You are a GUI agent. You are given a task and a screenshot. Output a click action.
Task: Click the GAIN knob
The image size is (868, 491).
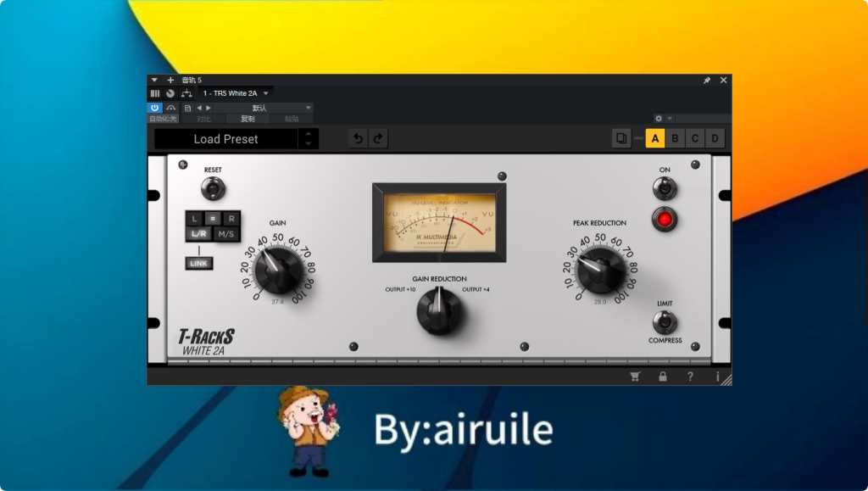coord(278,271)
